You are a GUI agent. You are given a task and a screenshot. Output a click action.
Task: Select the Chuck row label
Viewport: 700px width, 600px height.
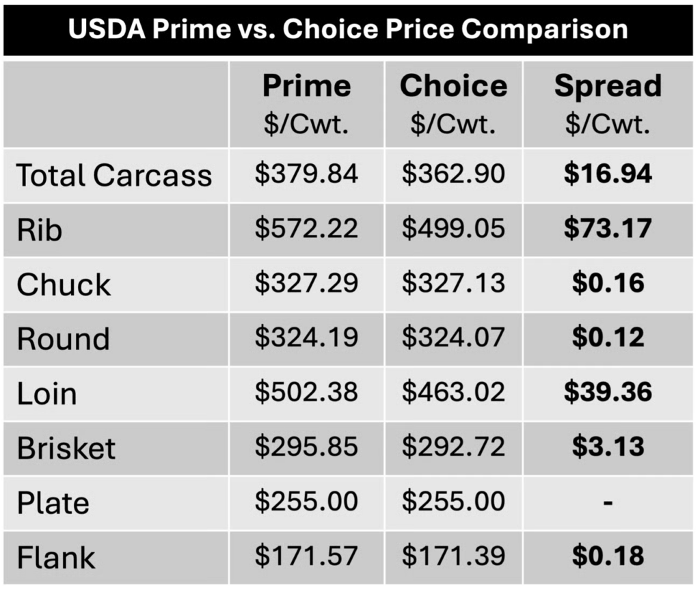click(64, 284)
